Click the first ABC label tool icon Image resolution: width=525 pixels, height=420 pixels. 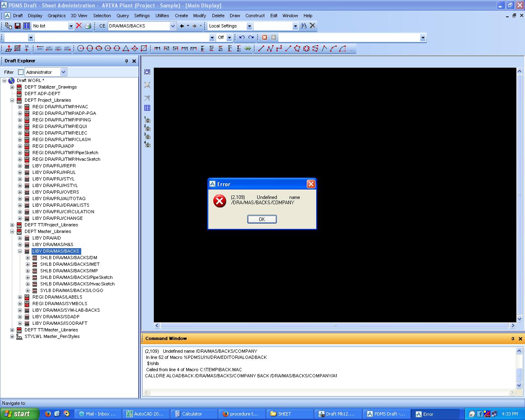[40, 48]
